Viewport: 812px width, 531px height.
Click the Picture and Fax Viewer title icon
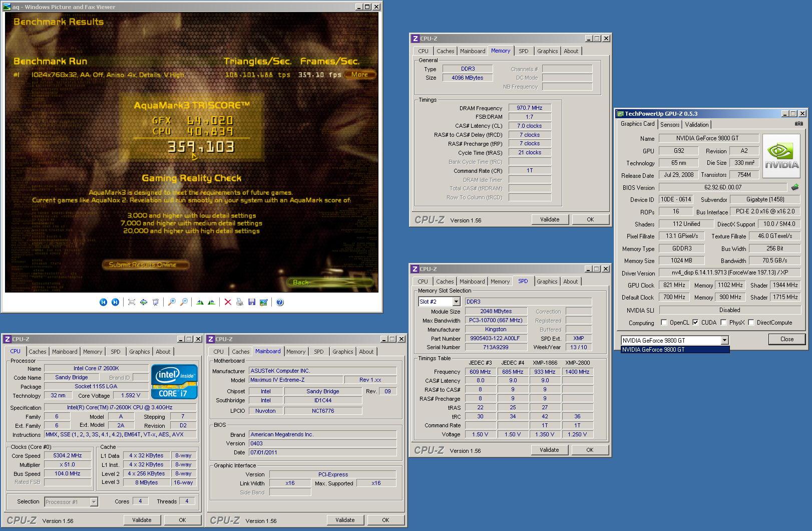pyautogui.click(x=7, y=7)
